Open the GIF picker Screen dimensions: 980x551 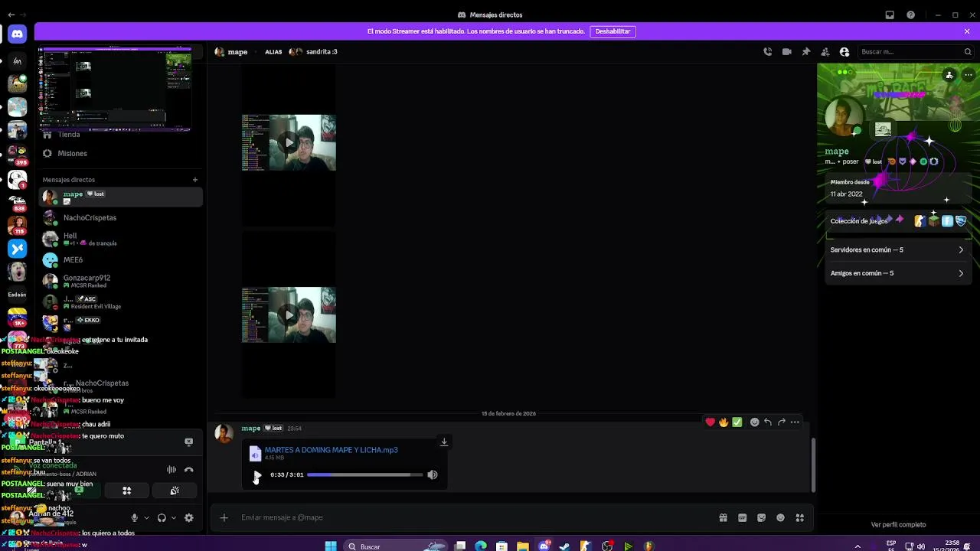coord(742,518)
